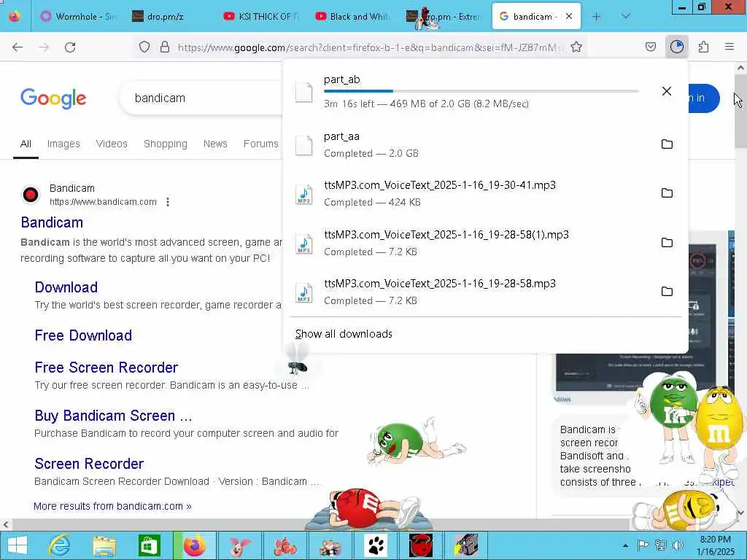The image size is (747, 560).
Task: Bookmark this page with the star icon
Action: (x=576, y=47)
